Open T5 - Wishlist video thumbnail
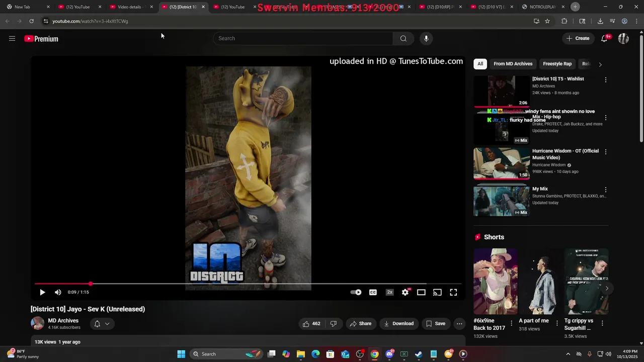The width and height of the screenshot is (644, 362). point(502,92)
